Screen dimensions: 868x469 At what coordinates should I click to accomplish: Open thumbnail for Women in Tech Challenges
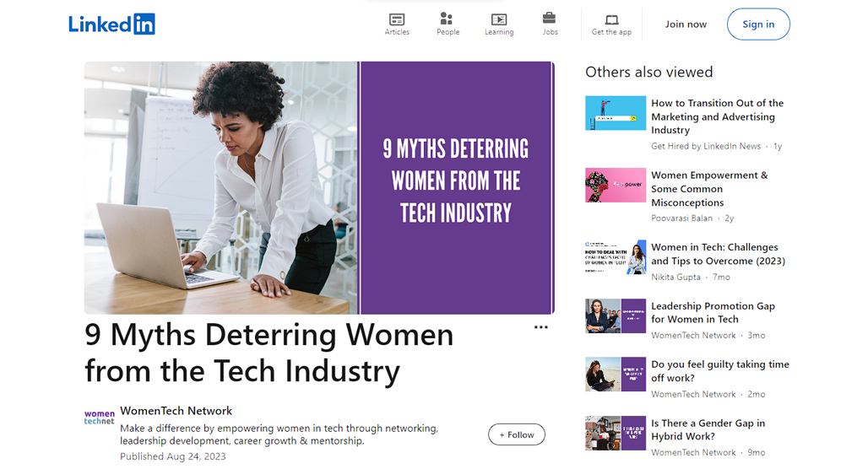(x=616, y=257)
